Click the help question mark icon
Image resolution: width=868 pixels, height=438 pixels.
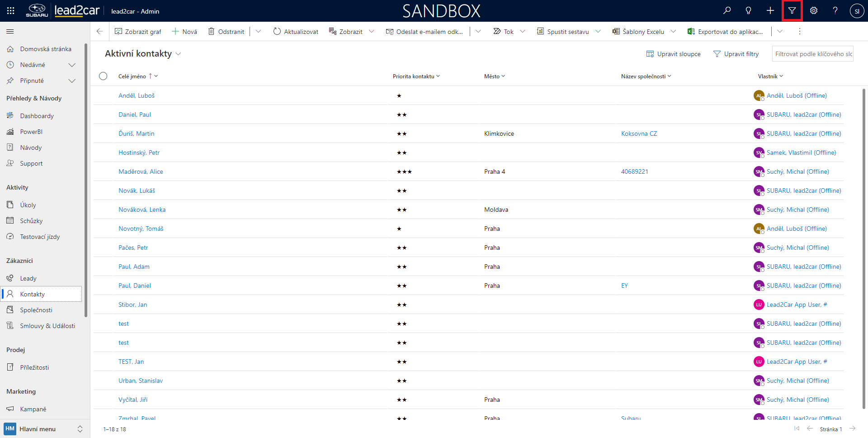click(835, 11)
